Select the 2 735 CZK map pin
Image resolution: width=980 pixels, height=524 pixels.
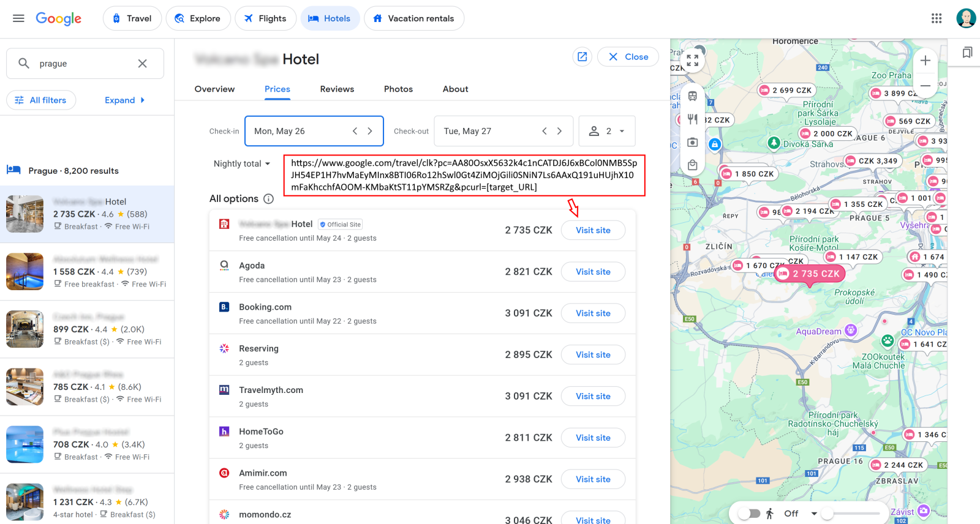pos(810,274)
